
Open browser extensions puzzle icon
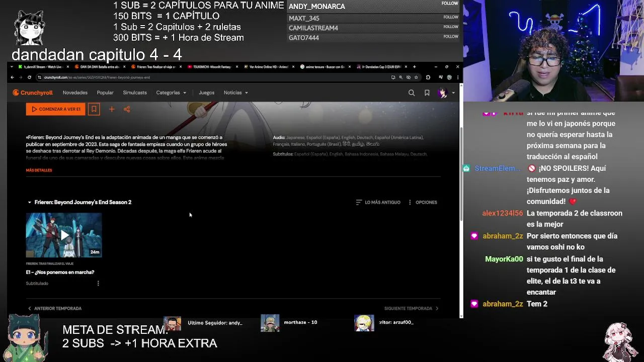pyautogui.click(x=428, y=77)
